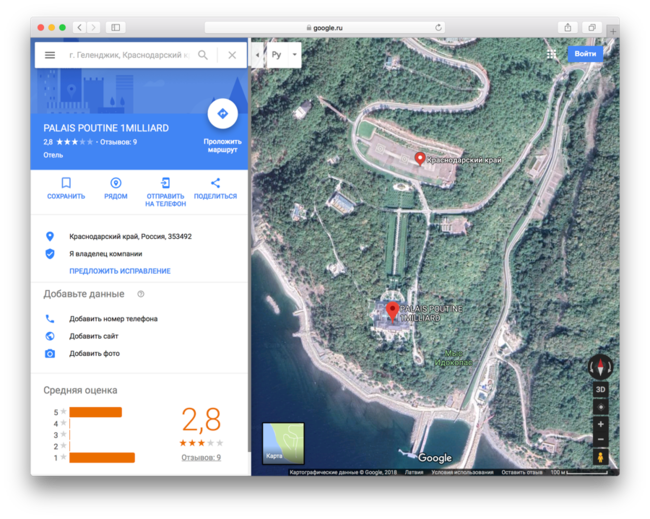Open the Отзывов: 9 link under rating
This screenshot has width=650, height=519.
[201, 457]
